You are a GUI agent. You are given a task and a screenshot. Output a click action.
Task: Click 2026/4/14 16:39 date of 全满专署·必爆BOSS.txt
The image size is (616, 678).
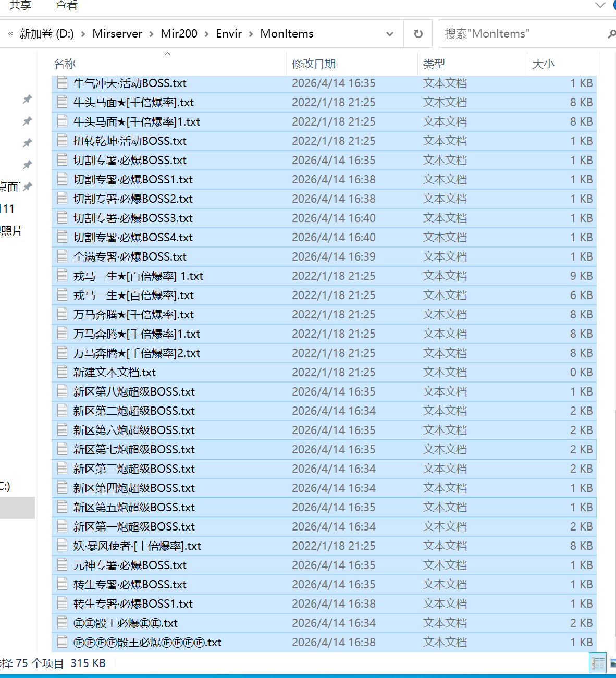click(x=334, y=256)
